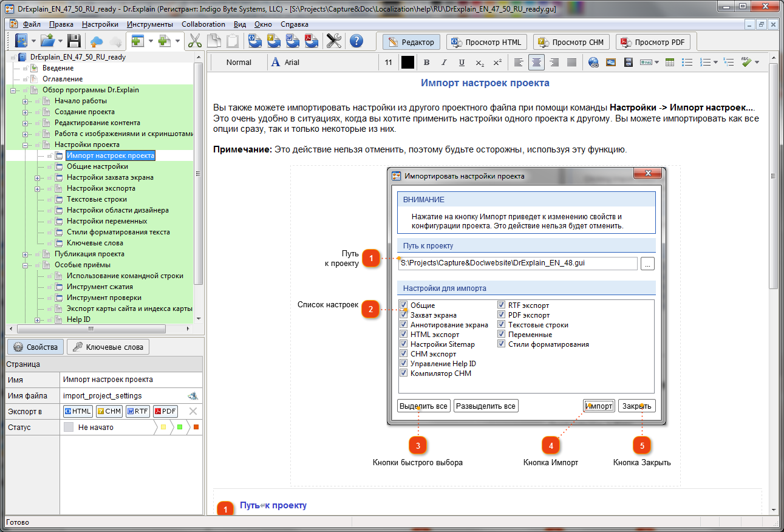Image resolution: width=784 pixels, height=532 pixels.
Task: Click the blue Help question icon
Action: click(356, 41)
